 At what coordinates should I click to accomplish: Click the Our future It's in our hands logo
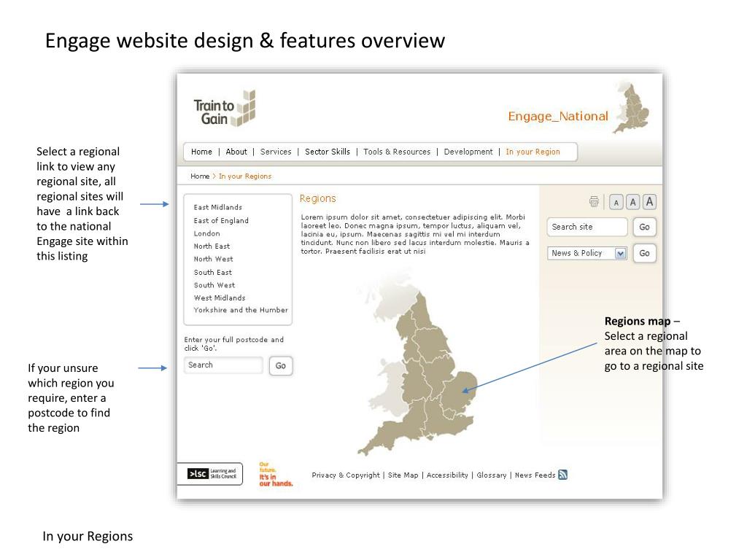click(x=275, y=474)
